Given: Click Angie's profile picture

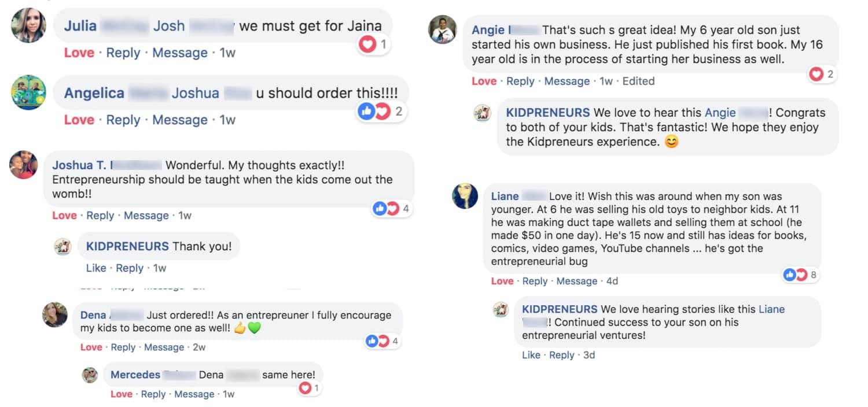Looking at the screenshot, I should [x=443, y=29].
